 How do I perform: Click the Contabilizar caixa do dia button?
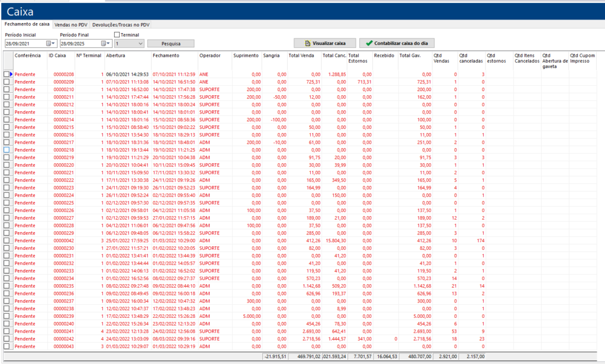click(396, 43)
